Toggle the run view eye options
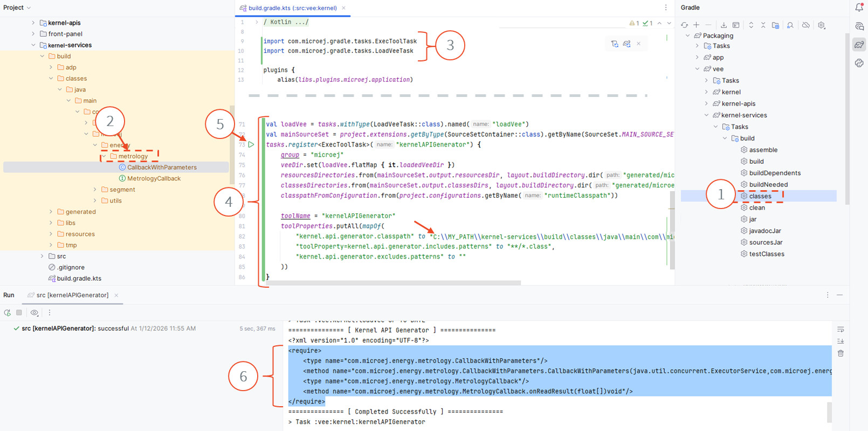Image resolution: width=868 pixels, height=431 pixels. (x=35, y=312)
